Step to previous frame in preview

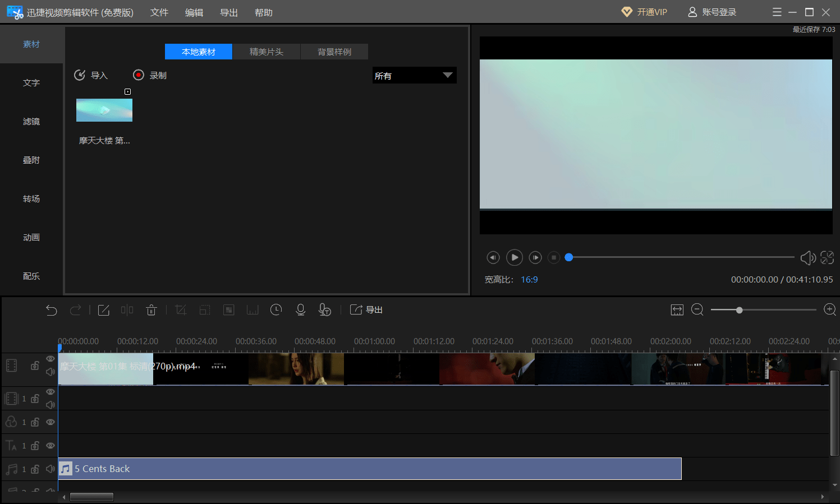493,257
